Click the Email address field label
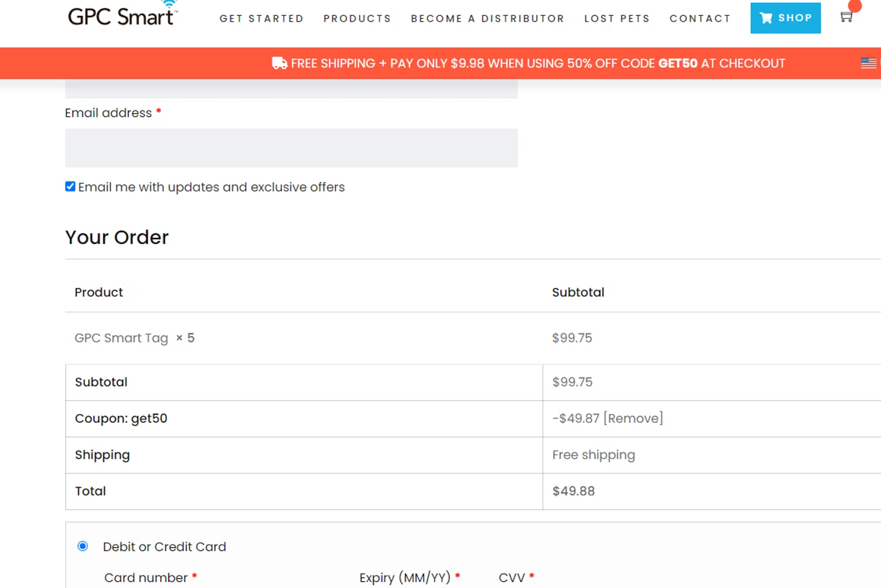Image resolution: width=881 pixels, height=588 pixels. tap(109, 113)
